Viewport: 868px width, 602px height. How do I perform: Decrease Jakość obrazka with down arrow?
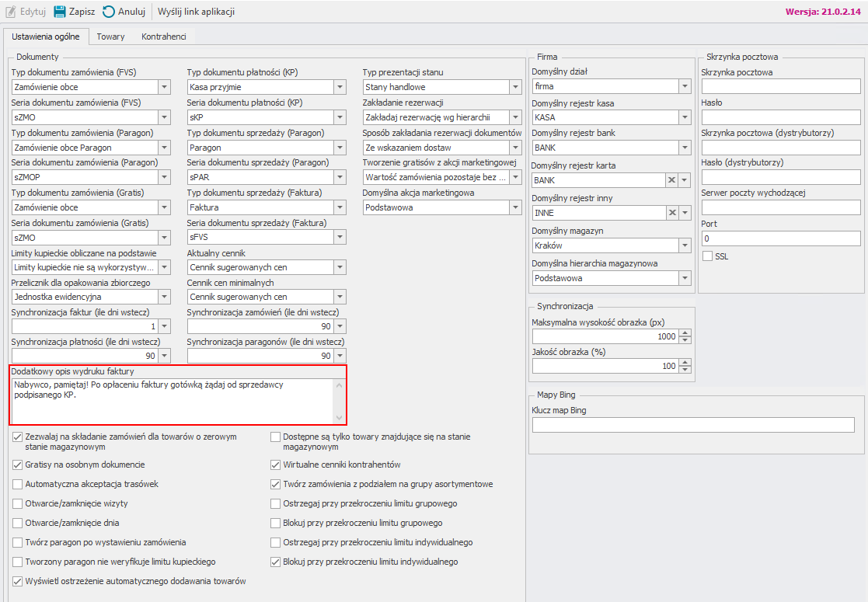[685, 370]
